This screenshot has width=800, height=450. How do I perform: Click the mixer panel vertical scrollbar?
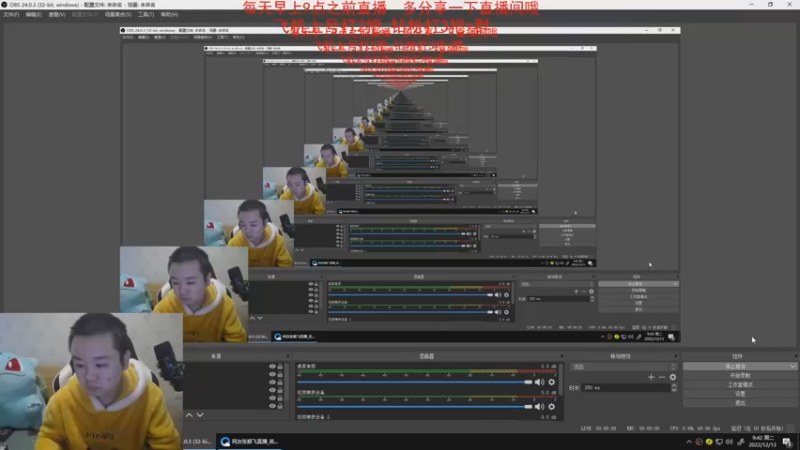pos(561,379)
